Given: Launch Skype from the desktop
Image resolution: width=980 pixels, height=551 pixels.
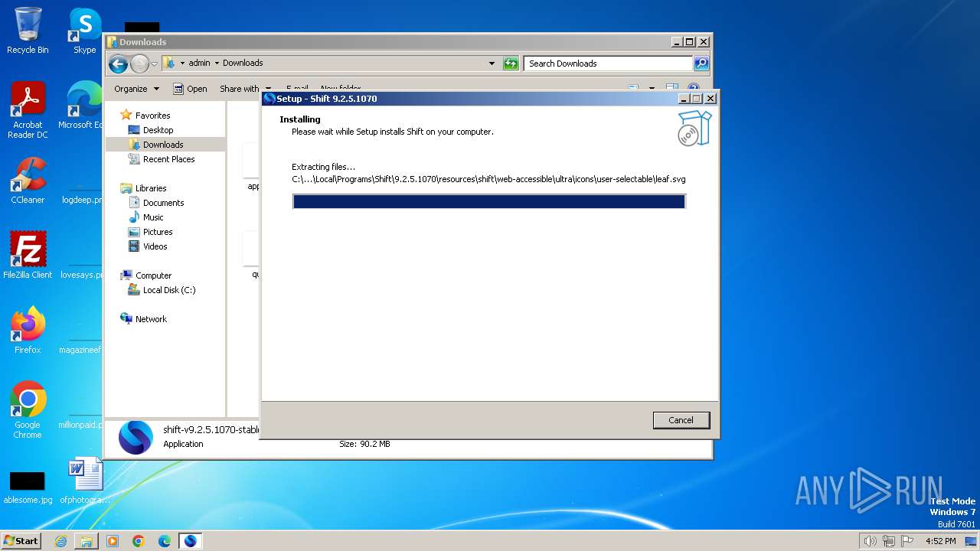Looking at the screenshot, I should pyautogui.click(x=84, y=31).
